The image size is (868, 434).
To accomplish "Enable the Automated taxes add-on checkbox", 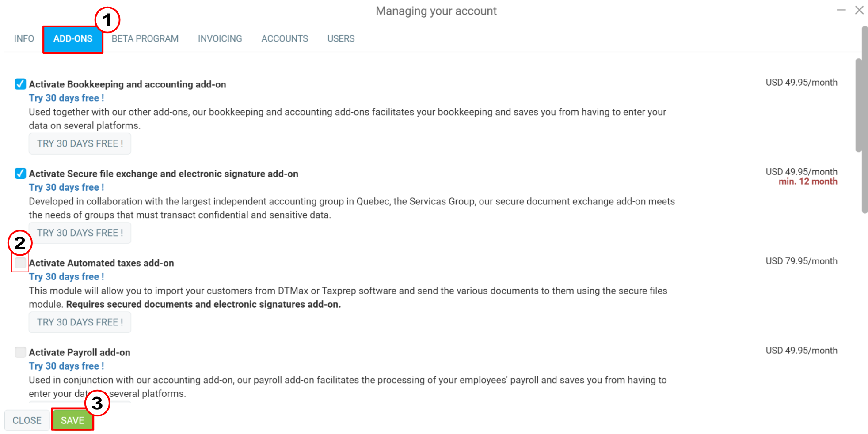I will (x=20, y=263).
